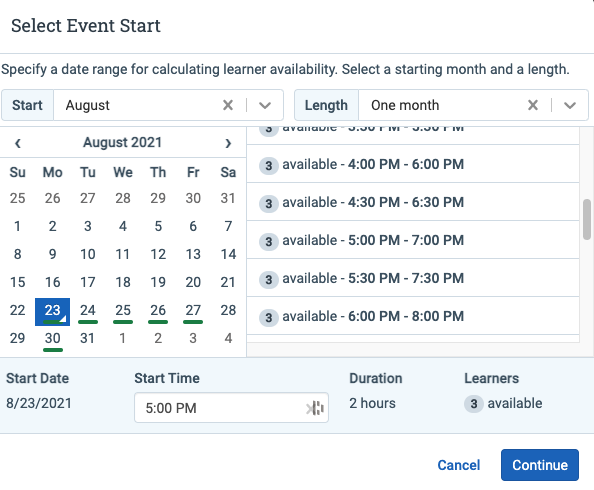Viewport: 594px width, 490px height.
Task: Open the Start month dropdown arrow
Action: [265, 105]
